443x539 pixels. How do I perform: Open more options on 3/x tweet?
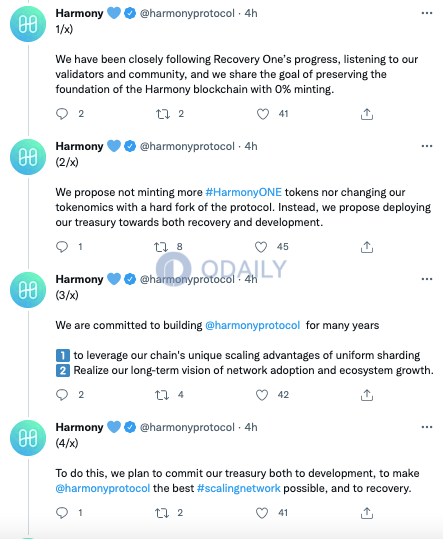(427, 279)
